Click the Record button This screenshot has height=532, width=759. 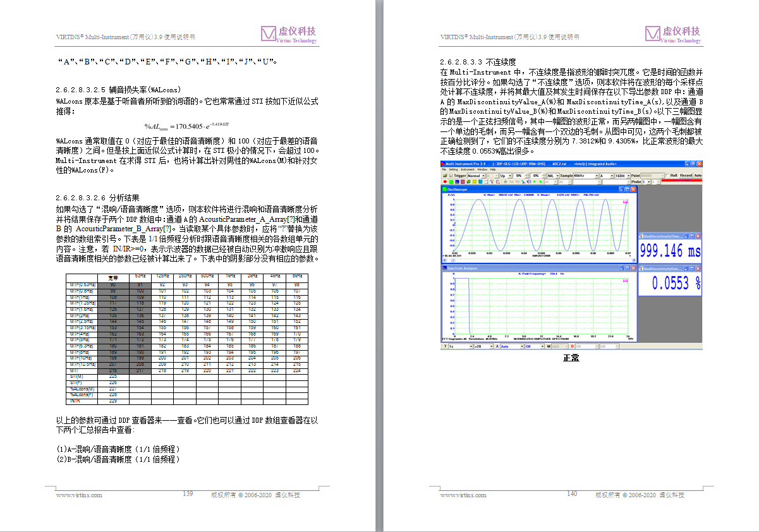686,176
